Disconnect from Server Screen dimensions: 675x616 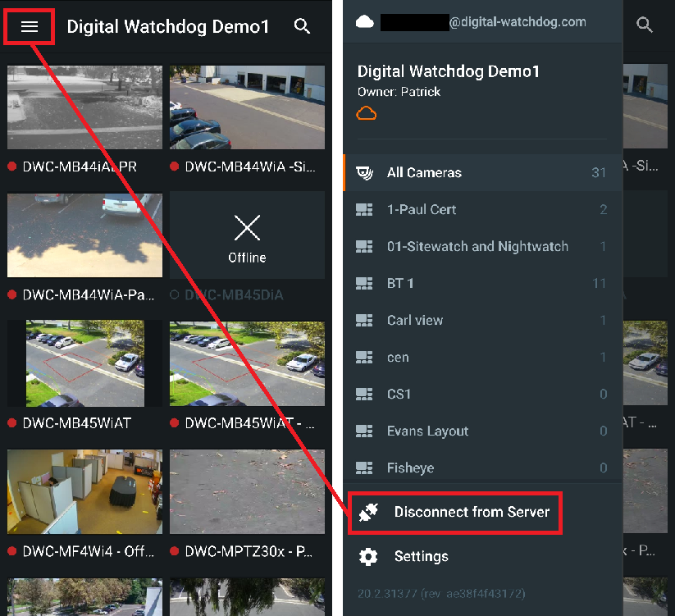472,513
